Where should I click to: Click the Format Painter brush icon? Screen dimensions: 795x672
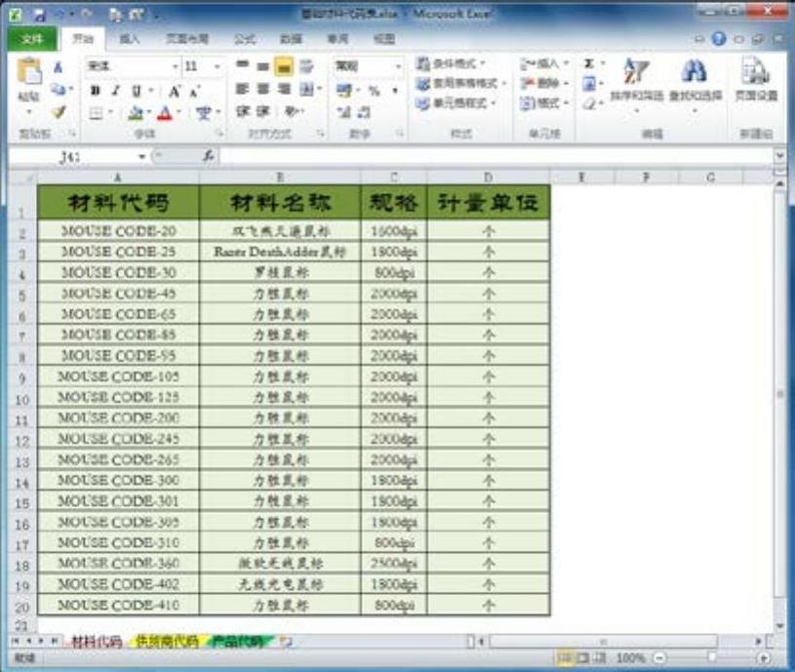pos(59,111)
